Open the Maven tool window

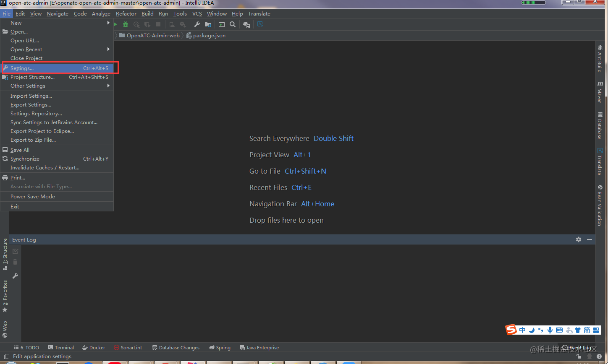[x=600, y=92]
